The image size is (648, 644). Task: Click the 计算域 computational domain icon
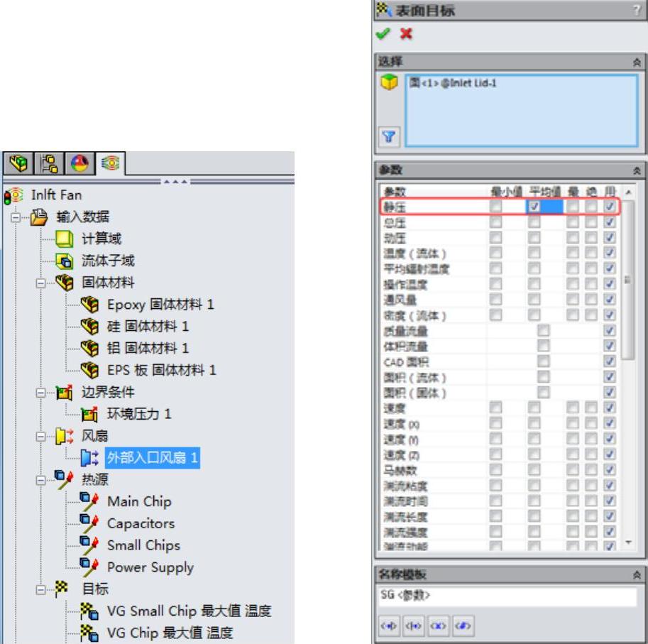65,239
